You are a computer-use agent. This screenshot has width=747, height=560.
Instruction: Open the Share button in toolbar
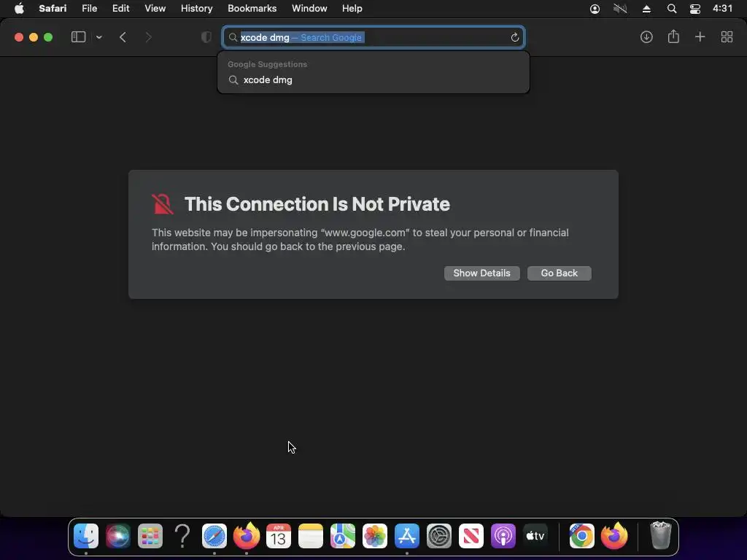(673, 36)
